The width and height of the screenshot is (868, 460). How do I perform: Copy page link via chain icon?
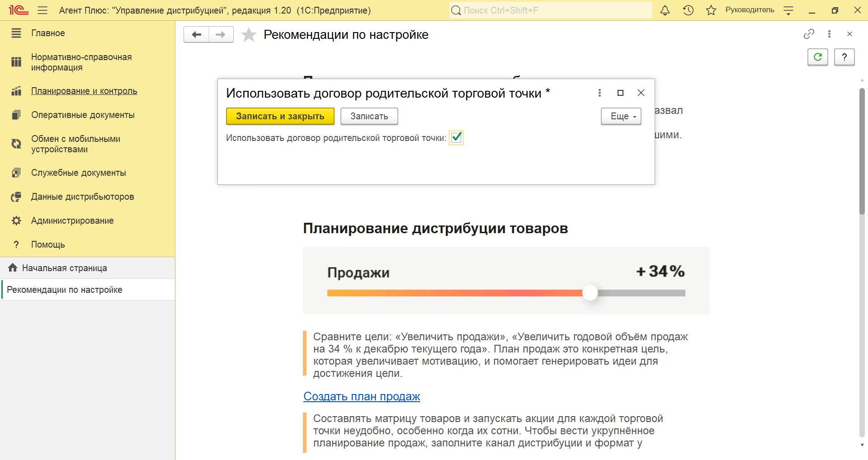[809, 34]
